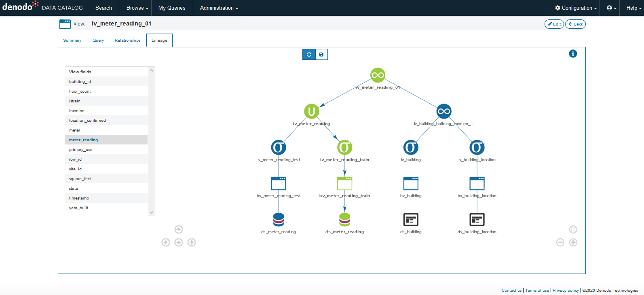Select the meter field
This screenshot has height=295, width=644.
tap(106, 130)
